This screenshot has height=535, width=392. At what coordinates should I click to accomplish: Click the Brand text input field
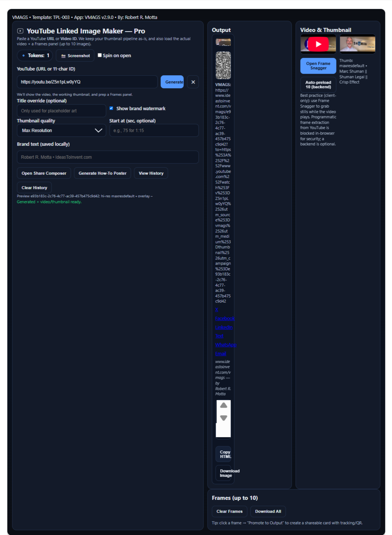click(x=108, y=157)
